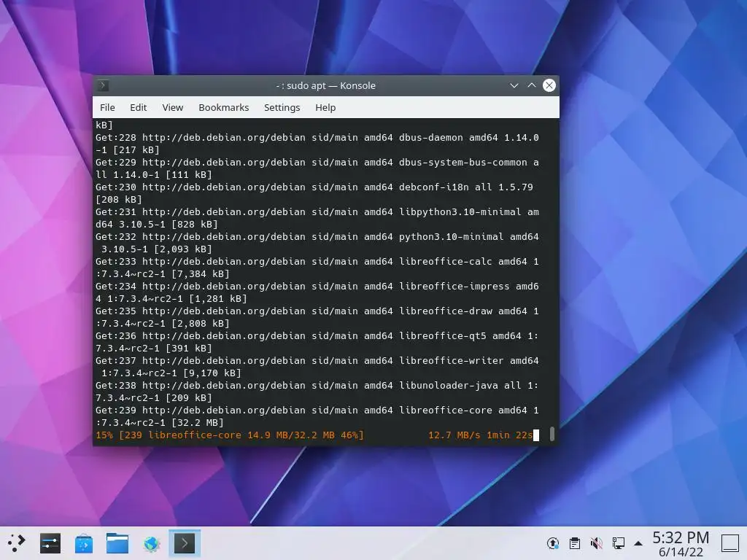Image resolution: width=747 pixels, height=560 pixels.
Task: Launch the web browser globe icon
Action: [x=151, y=543]
